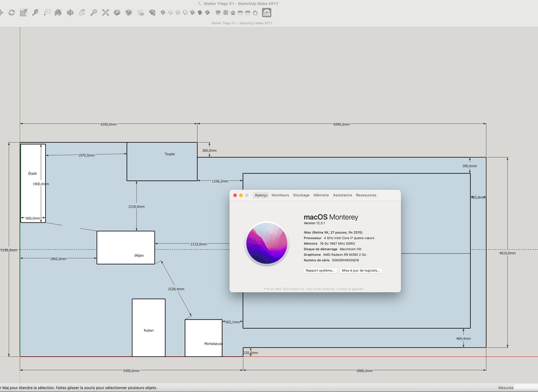
Task: Select the 5400,0mm dimension
Action: coord(131,371)
